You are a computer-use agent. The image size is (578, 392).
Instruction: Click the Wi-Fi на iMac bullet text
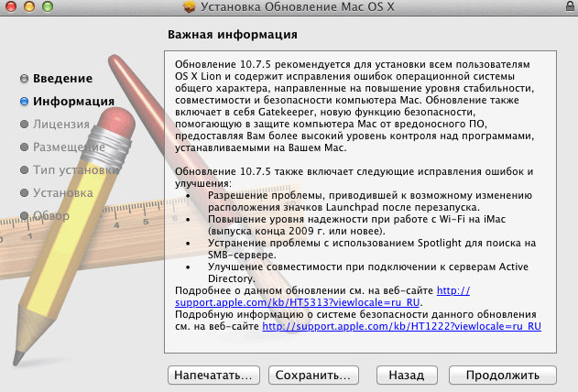[x=356, y=225]
